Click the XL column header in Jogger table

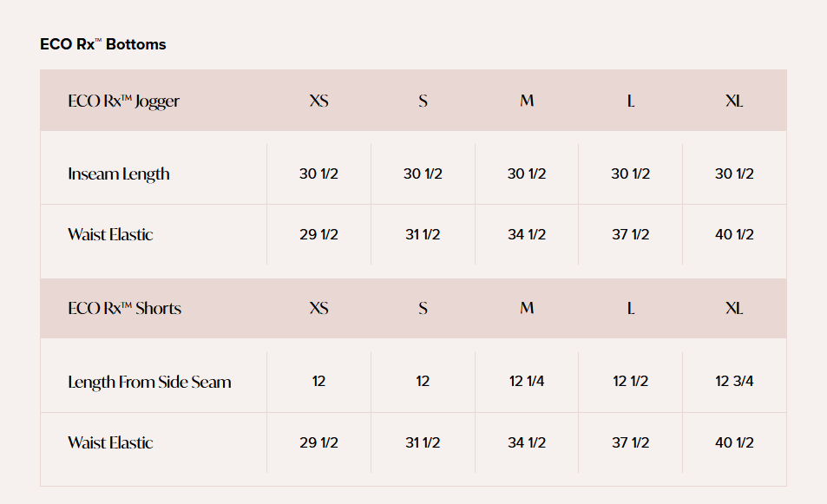click(x=734, y=101)
